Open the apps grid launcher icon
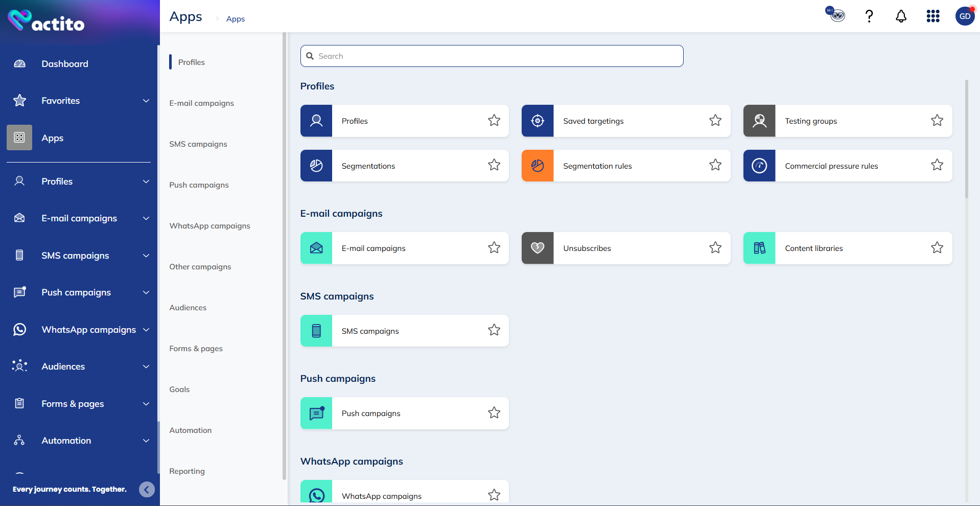The image size is (980, 506). pos(933,16)
